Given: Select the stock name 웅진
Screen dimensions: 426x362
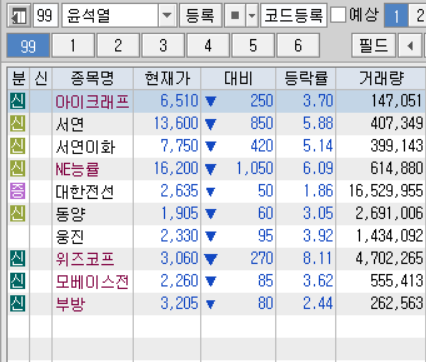Looking at the screenshot, I should 70,236.
